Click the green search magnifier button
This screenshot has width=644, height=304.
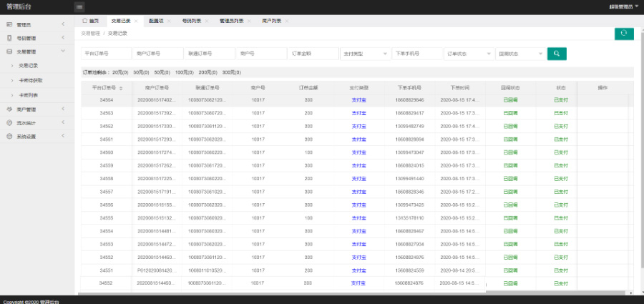[x=557, y=54]
